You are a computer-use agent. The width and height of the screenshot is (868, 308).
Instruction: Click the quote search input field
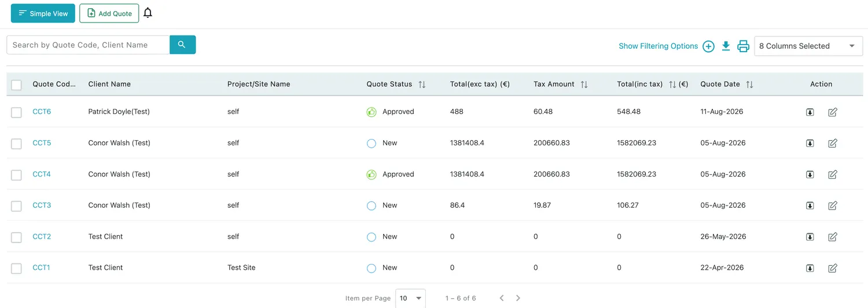tap(88, 45)
